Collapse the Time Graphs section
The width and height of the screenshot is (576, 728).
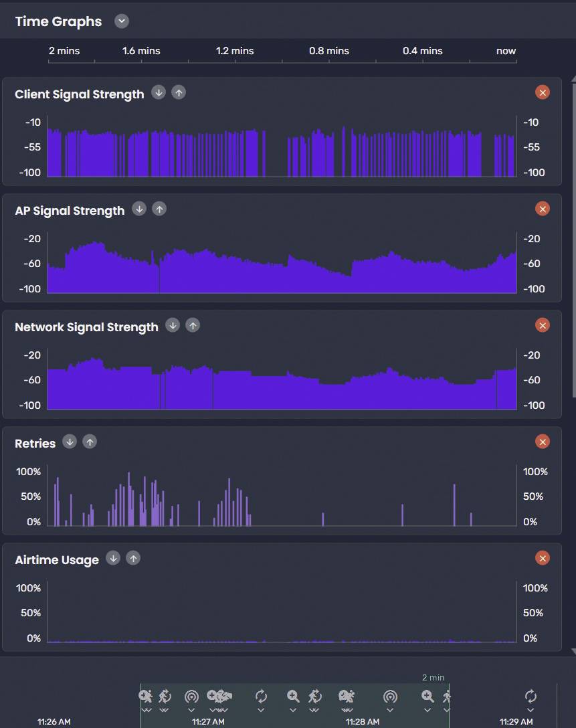[x=121, y=21]
